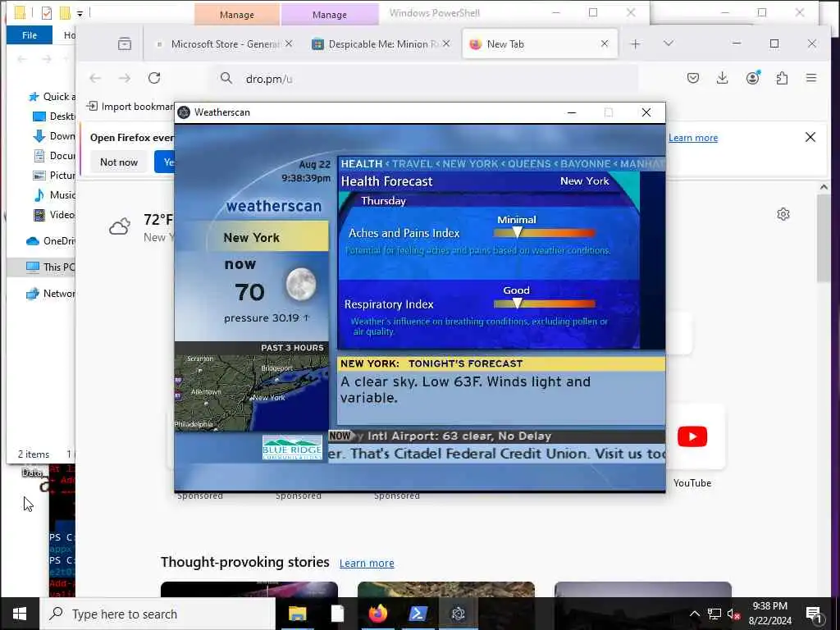Click the Weatherscan title bar app icon

tap(184, 112)
